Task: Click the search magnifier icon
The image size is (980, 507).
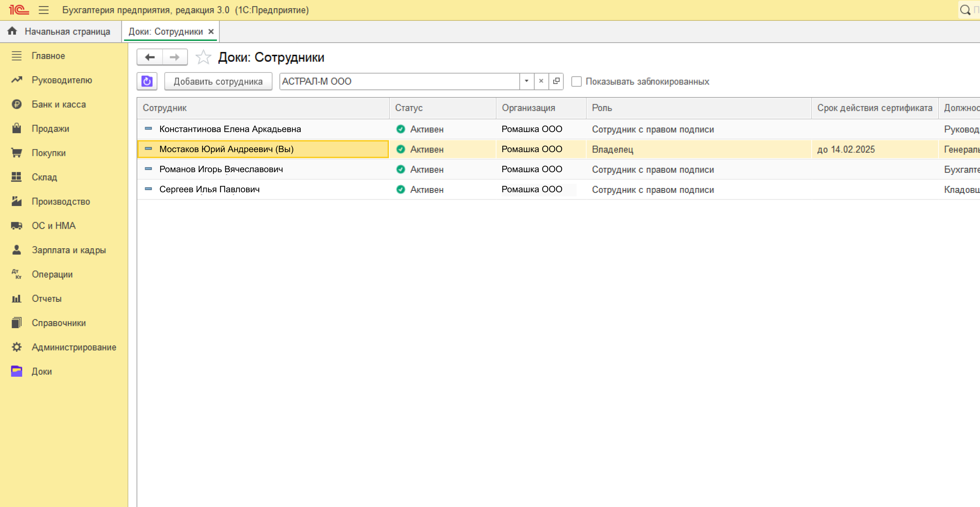Action: (965, 10)
